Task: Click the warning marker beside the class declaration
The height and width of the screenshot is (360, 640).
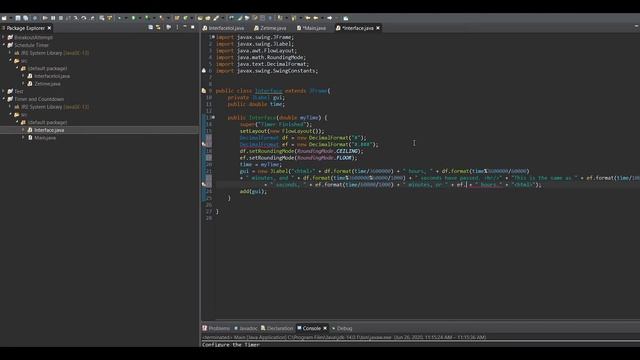Action: click(x=204, y=91)
